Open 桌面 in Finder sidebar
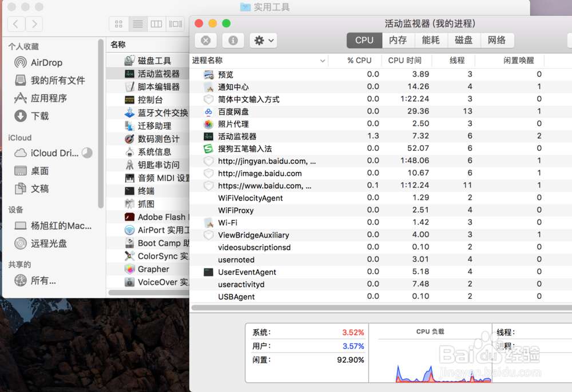 [31, 171]
